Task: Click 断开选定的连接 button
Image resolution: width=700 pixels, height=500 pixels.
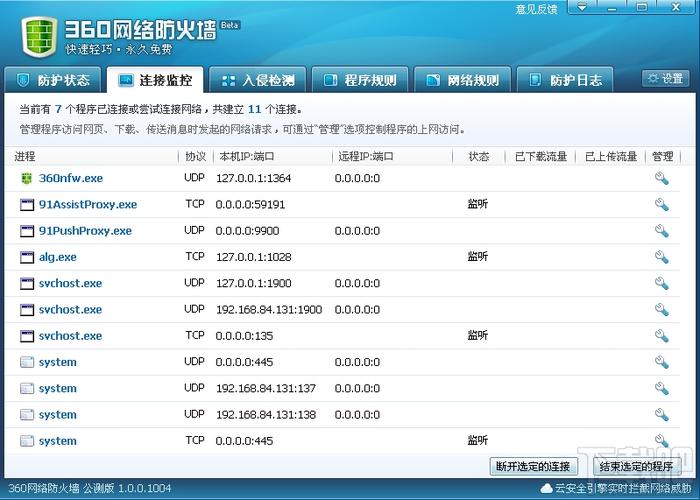Action: coord(533,467)
